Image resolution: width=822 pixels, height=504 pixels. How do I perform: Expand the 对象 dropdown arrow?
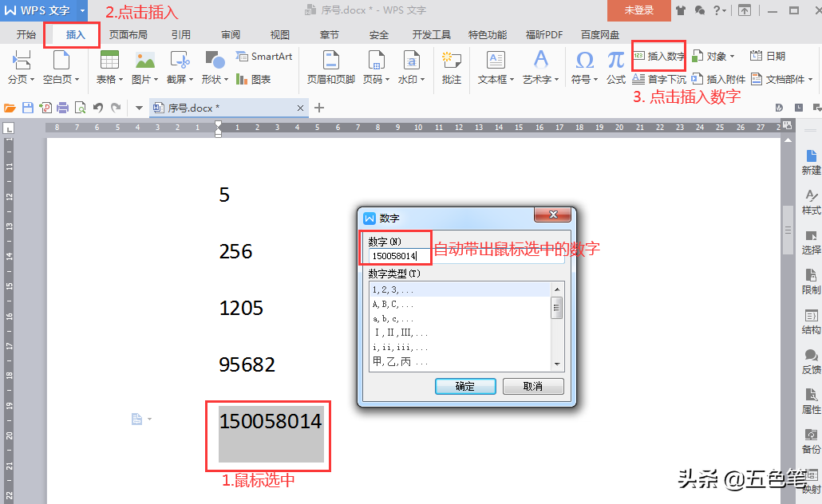pyautogui.click(x=732, y=56)
